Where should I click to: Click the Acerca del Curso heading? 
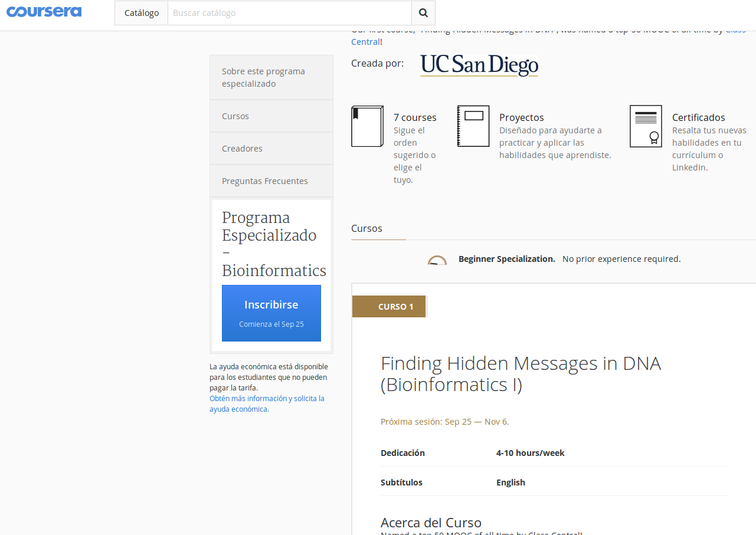point(431,523)
